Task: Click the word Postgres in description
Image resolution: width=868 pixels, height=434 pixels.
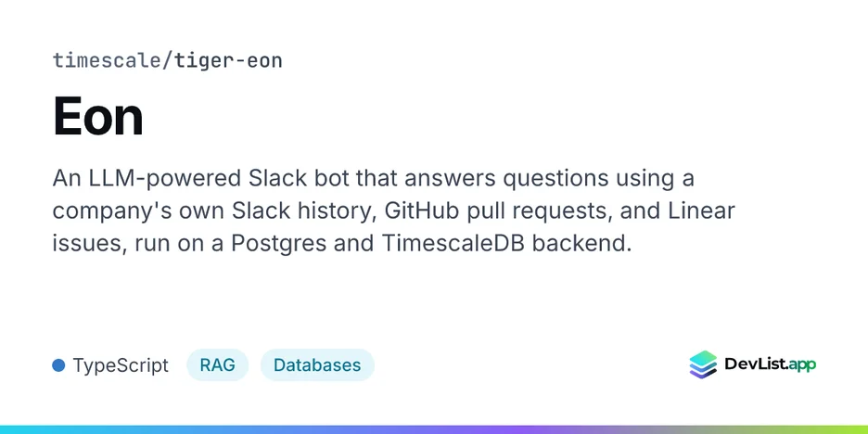Action: pos(278,245)
